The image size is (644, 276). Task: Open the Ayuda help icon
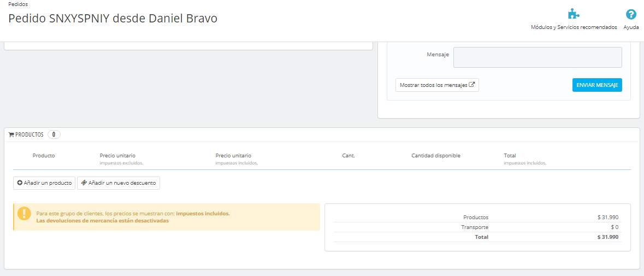pos(631,14)
